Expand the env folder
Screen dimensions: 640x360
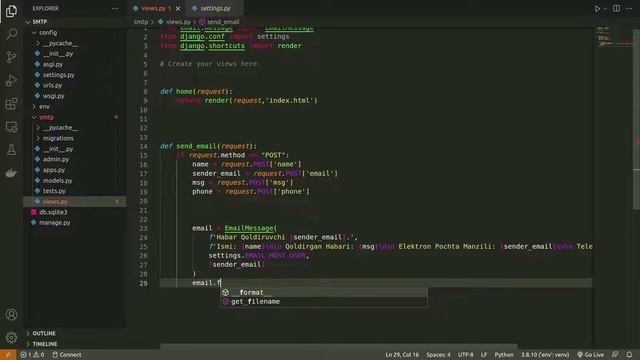pos(75,107)
